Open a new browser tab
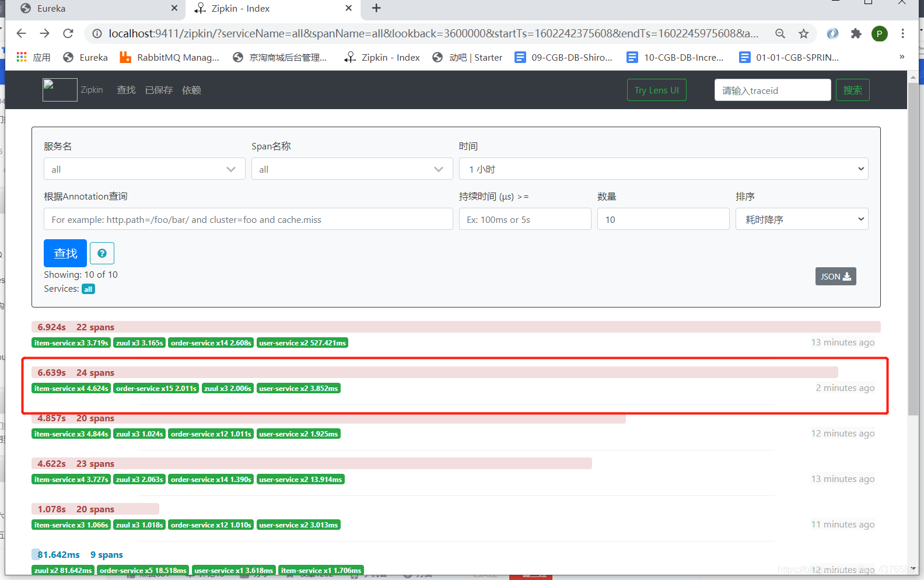Viewport: 924px width, 580px height. click(376, 8)
